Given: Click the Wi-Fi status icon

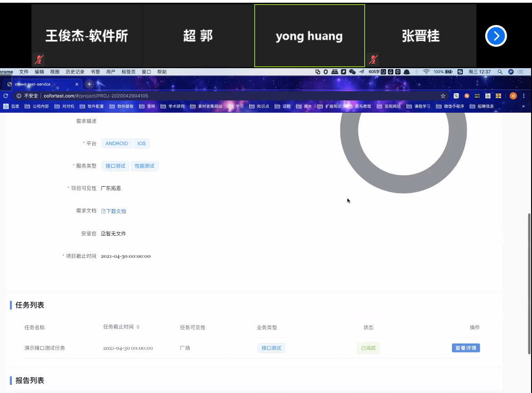Looking at the screenshot, I should point(426,72).
